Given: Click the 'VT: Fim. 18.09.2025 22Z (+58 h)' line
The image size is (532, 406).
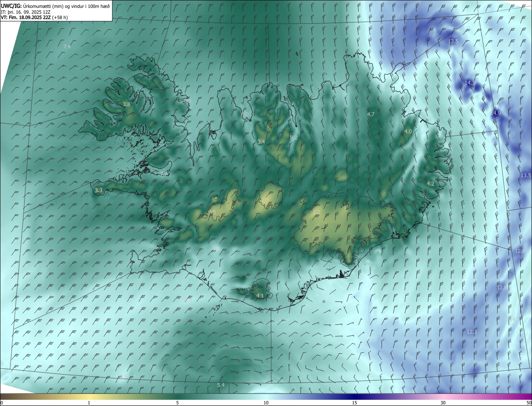Looking at the screenshot, I should (x=34, y=17).
